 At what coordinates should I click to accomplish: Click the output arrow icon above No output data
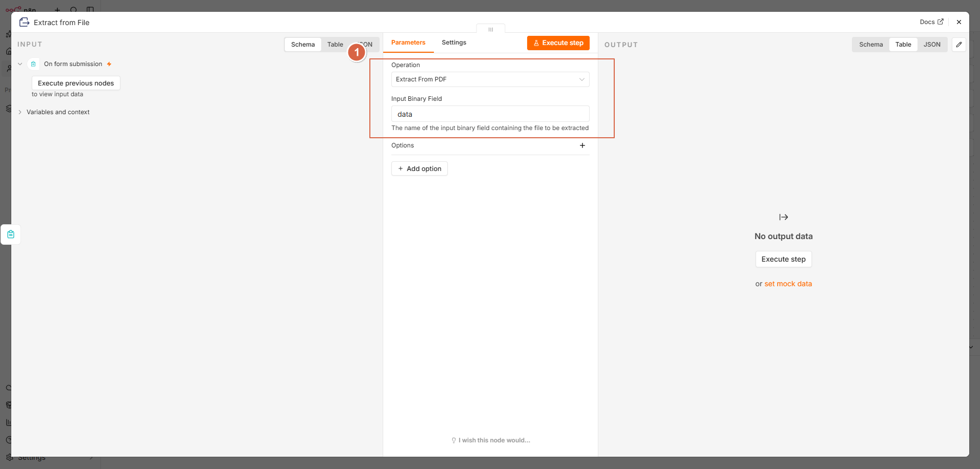[x=783, y=217]
